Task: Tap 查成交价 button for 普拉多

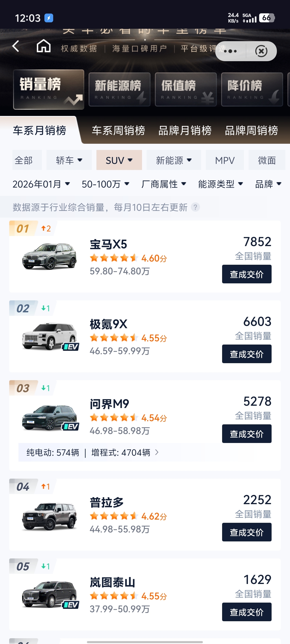Action: click(246, 532)
